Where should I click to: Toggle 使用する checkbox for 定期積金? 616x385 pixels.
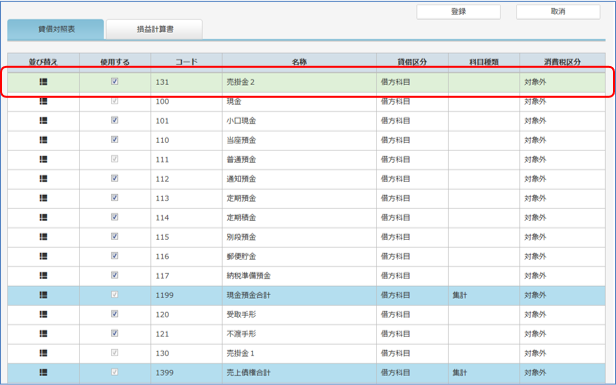115,217
